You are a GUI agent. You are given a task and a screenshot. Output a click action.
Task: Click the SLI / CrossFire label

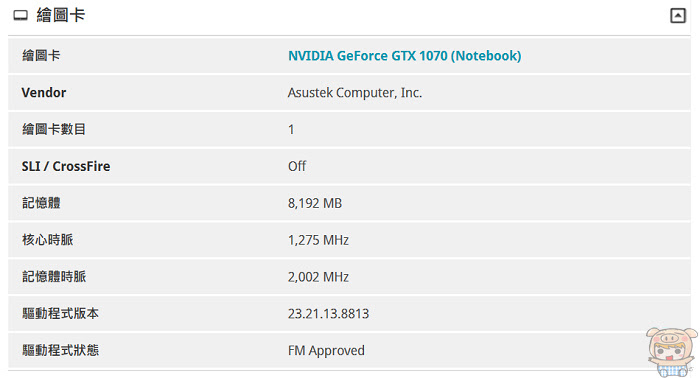click(66, 166)
